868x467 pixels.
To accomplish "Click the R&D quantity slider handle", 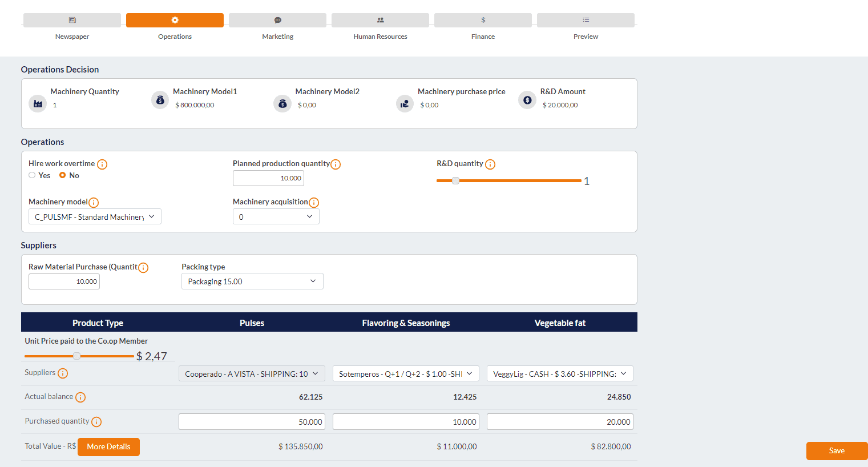I will (x=455, y=181).
